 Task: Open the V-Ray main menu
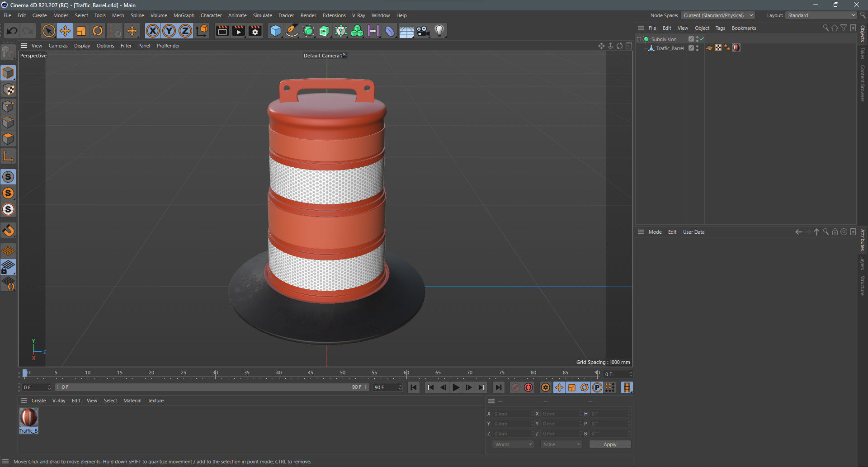click(359, 15)
